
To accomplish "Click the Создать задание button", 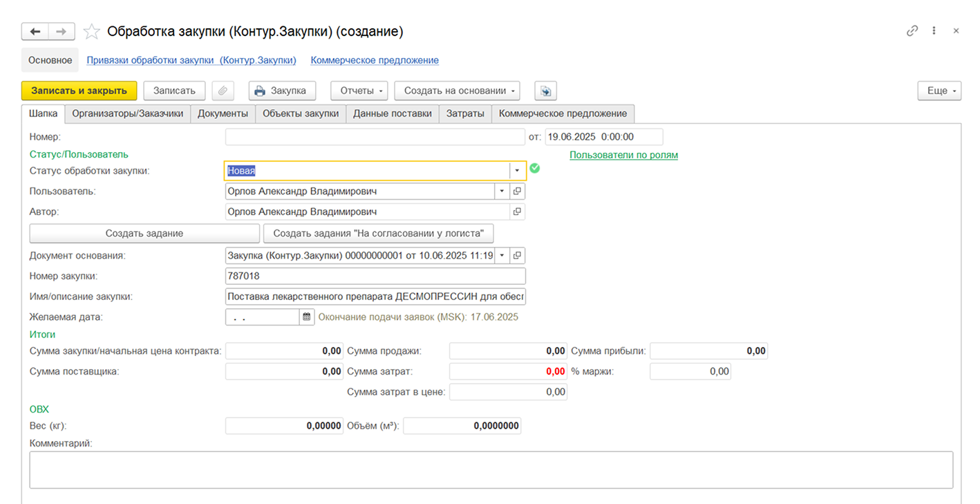I will point(144,233).
